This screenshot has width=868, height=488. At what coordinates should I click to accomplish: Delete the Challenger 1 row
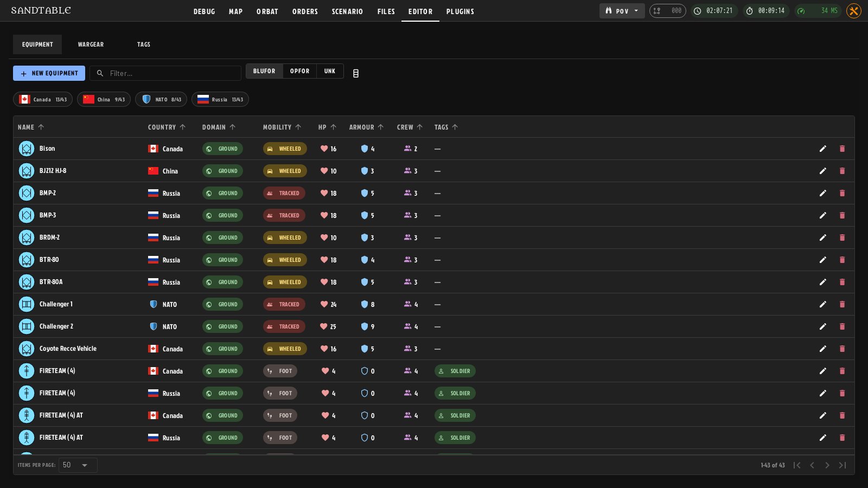tap(842, 304)
